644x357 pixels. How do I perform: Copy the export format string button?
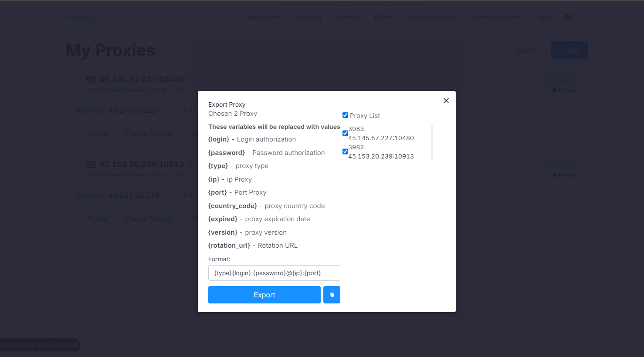tap(332, 295)
